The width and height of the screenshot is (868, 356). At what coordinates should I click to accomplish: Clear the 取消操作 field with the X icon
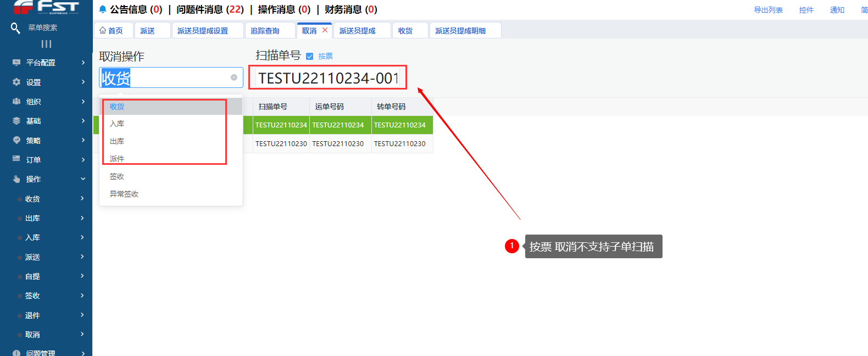[234, 77]
